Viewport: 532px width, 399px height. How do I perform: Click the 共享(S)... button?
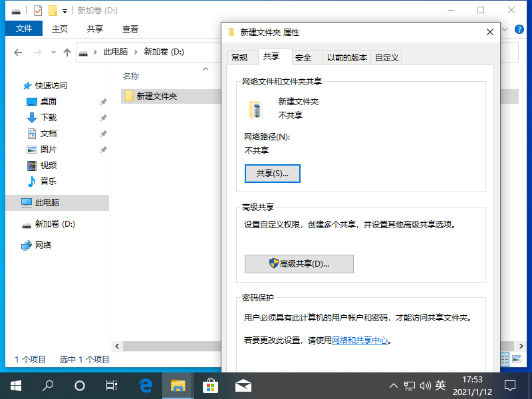click(x=273, y=173)
